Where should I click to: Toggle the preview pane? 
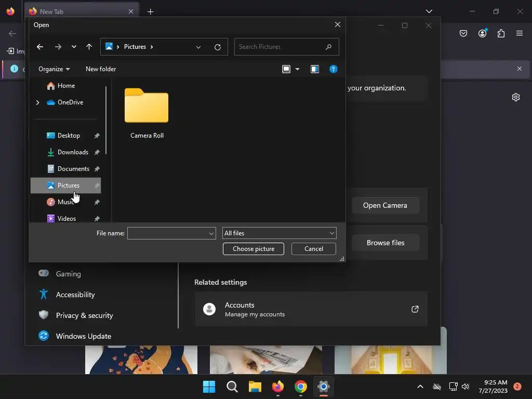pos(315,69)
